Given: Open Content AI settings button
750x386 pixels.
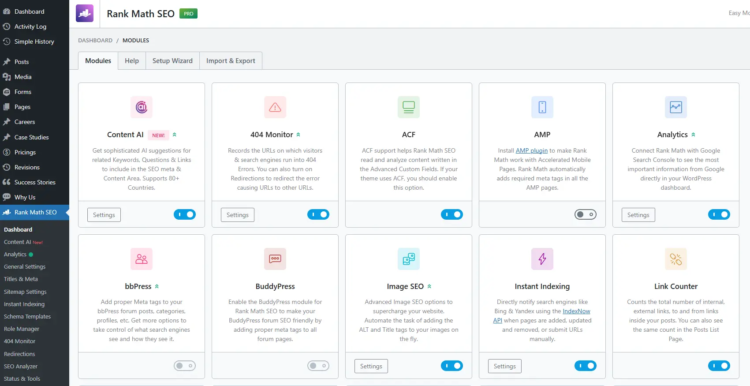Looking at the screenshot, I should pyautogui.click(x=104, y=215).
